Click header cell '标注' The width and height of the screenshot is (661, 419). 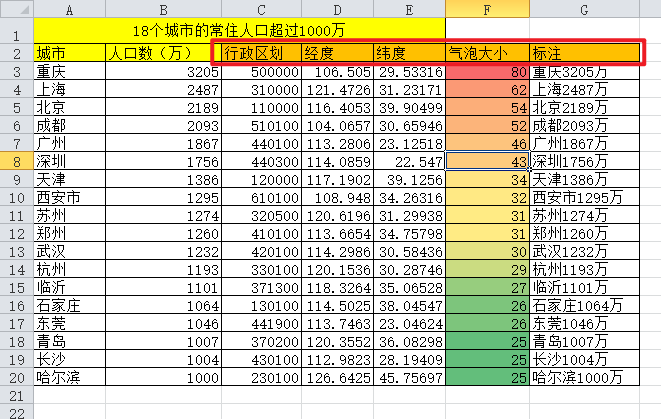coord(584,53)
